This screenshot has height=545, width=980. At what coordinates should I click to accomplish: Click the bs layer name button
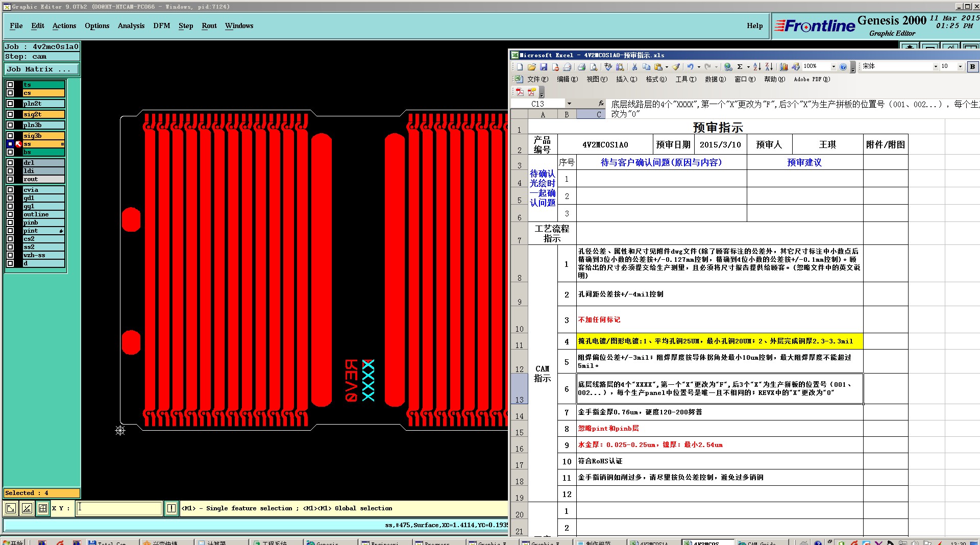tap(43, 152)
